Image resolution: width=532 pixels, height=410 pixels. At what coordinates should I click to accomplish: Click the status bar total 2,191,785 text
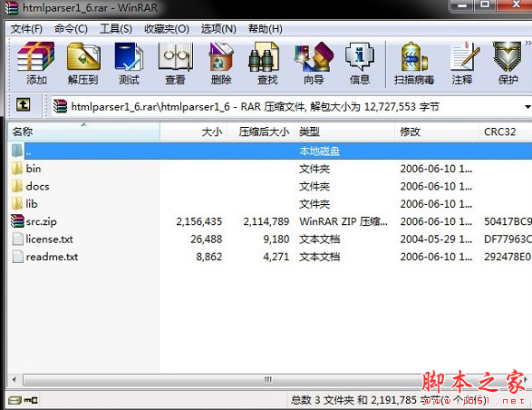[x=389, y=400]
